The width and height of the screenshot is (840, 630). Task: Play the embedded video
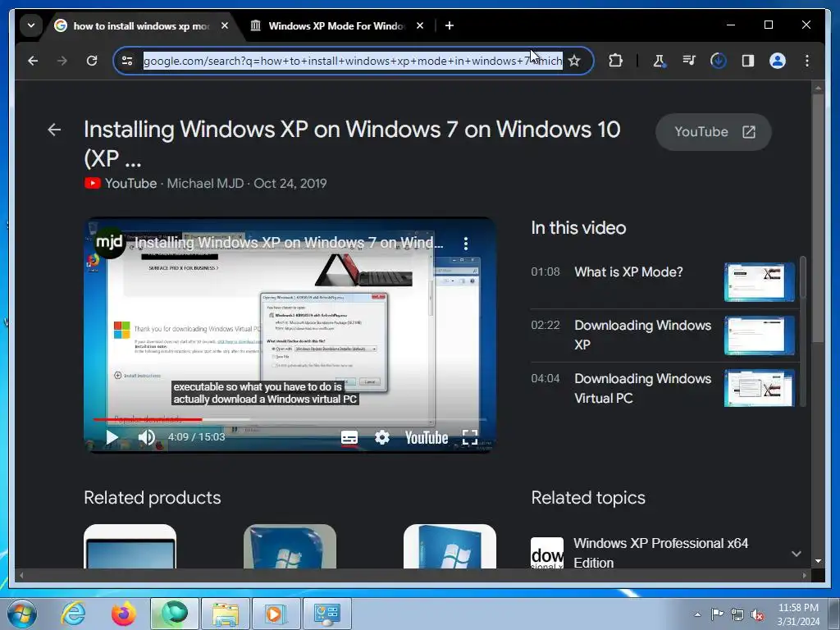click(x=112, y=437)
